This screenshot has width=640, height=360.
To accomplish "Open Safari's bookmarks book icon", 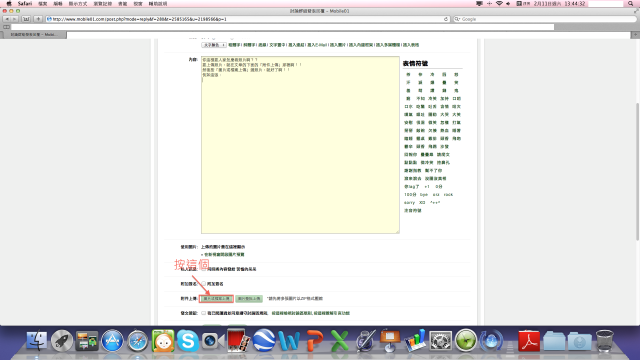I will (26, 19).
